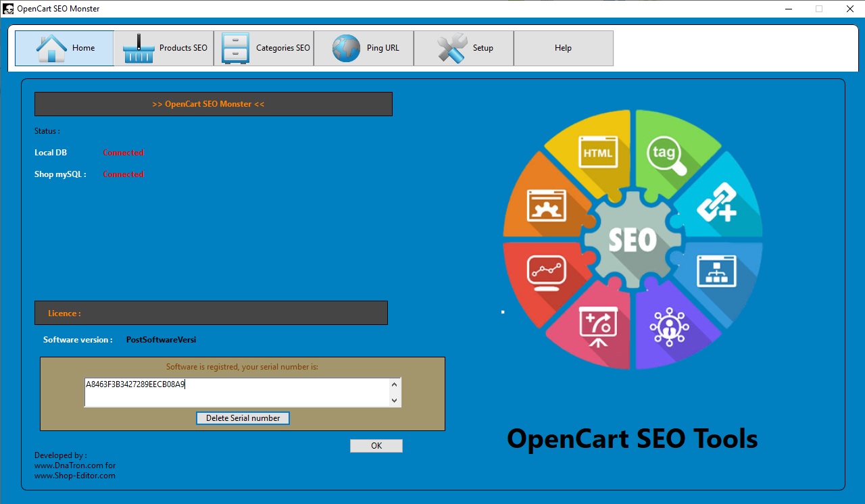
Task: Click the pink strategy board icon
Action: pyautogui.click(x=598, y=326)
